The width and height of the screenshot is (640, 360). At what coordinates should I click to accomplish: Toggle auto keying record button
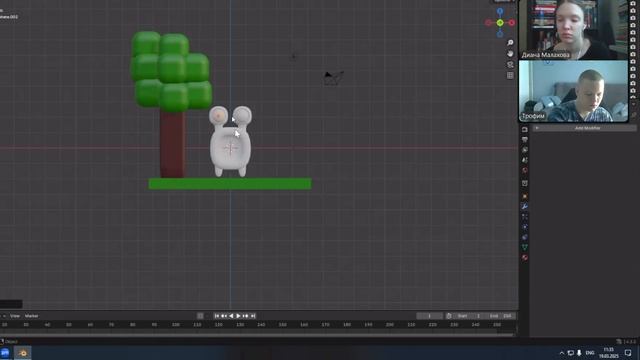pos(200,316)
